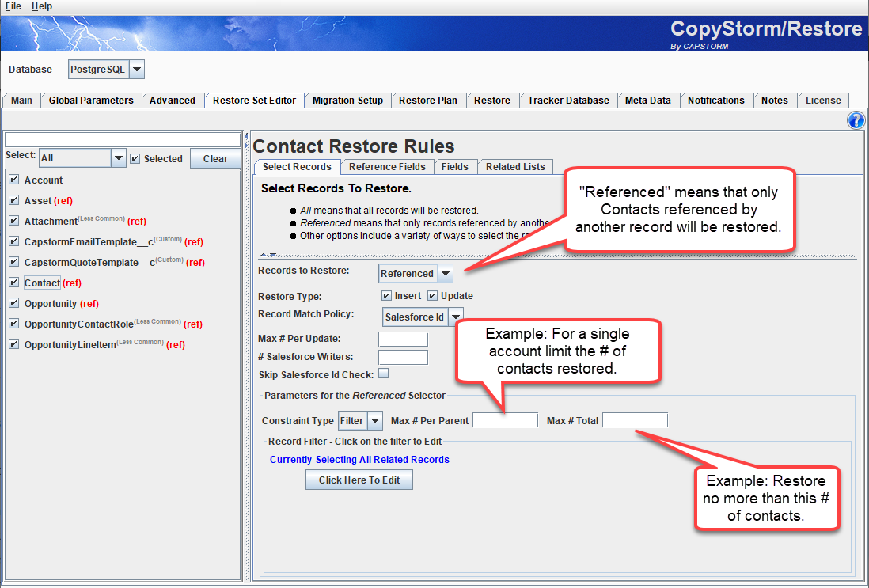Switch to the Notes tab
This screenshot has height=588, width=869.
[774, 101]
